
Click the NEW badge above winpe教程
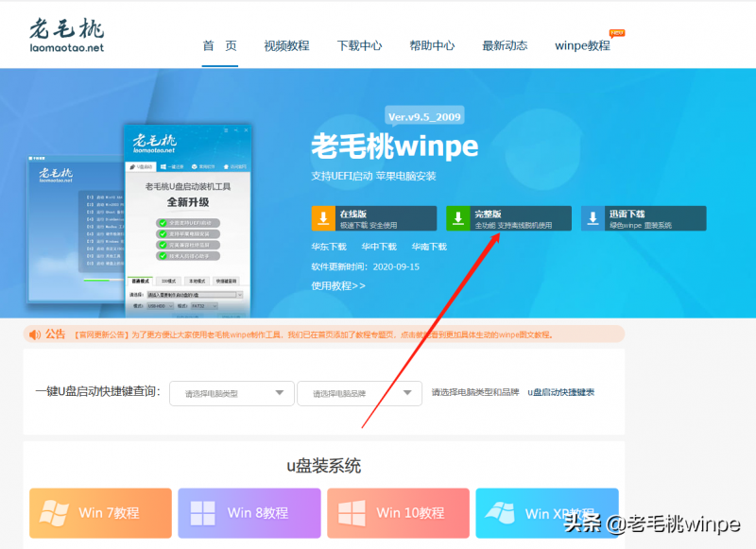pos(618,32)
